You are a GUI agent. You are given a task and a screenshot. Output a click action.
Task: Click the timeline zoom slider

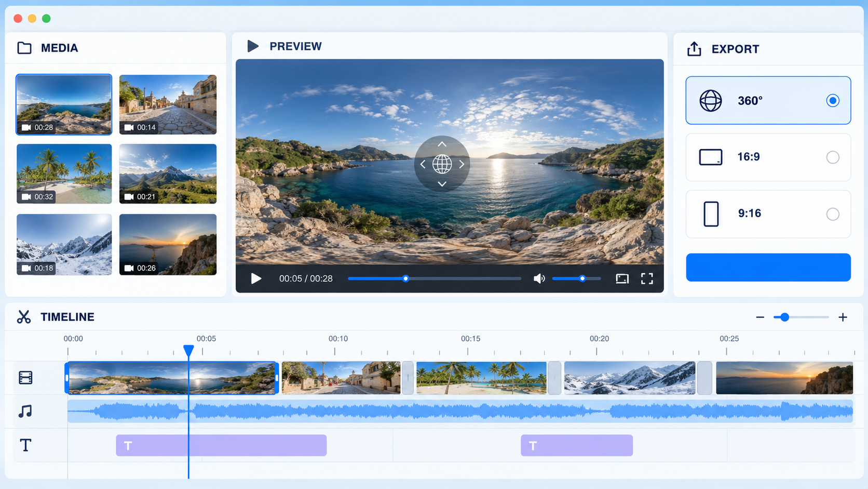click(801, 317)
